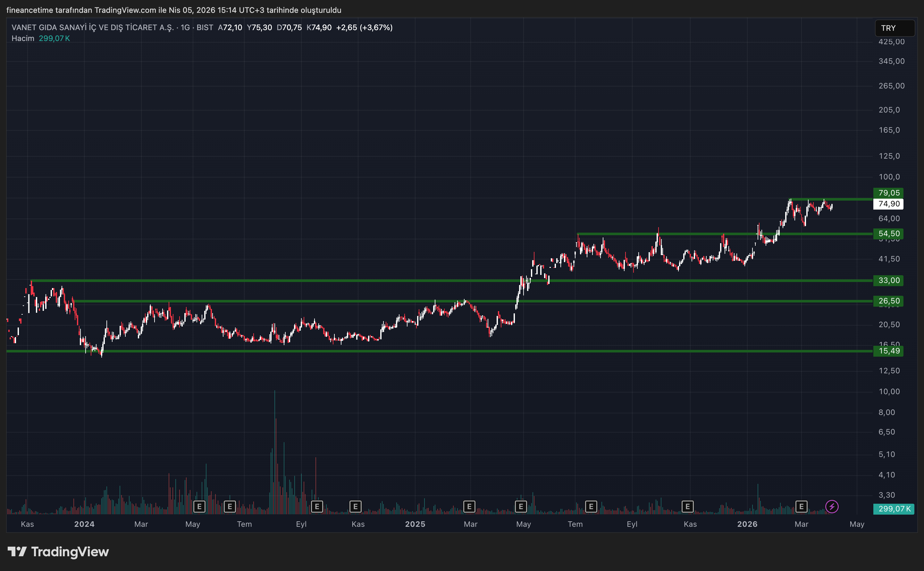Click the earnings E marker right of Eyl 2024
Viewport: 924px width, 571px height.
tap(317, 506)
